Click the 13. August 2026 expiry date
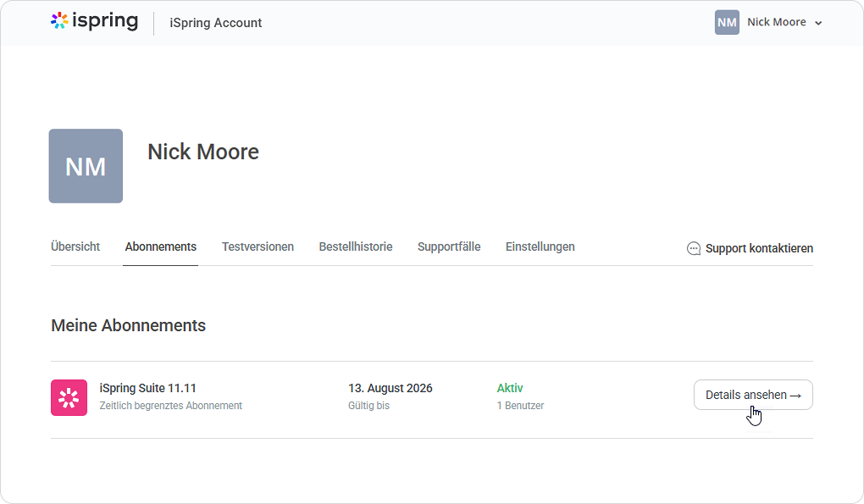The image size is (864, 504). click(x=390, y=388)
